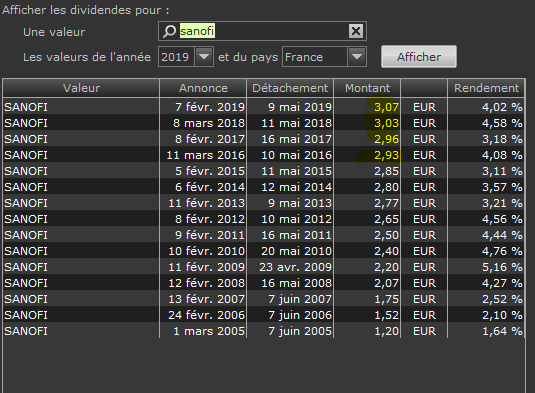
Task: Click the Afficher button
Action: (419, 57)
